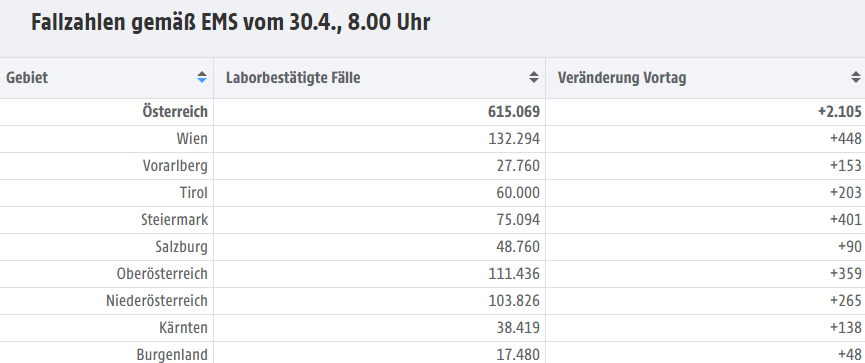Click the Gebiet column header
Viewport: 865px width, 363px height.
(x=106, y=78)
